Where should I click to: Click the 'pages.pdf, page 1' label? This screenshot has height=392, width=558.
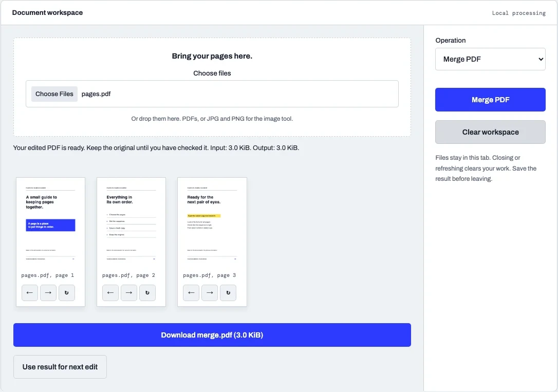tap(48, 275)
